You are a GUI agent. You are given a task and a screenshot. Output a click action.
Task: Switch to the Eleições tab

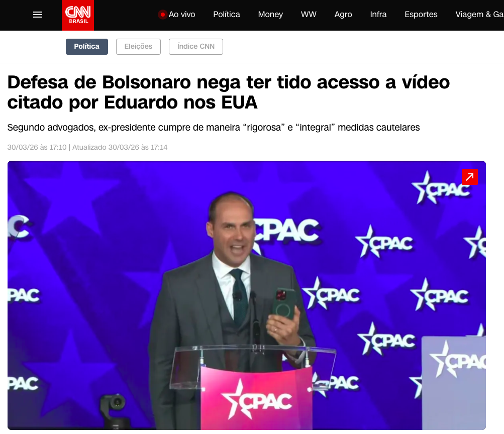point(138,47)
